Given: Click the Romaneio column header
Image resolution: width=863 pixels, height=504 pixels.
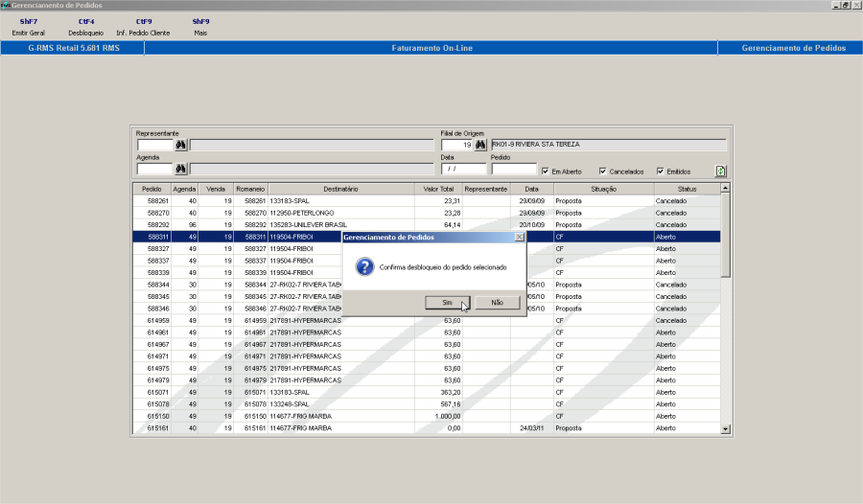Looking at the screenshot, I should pos(250,189).
